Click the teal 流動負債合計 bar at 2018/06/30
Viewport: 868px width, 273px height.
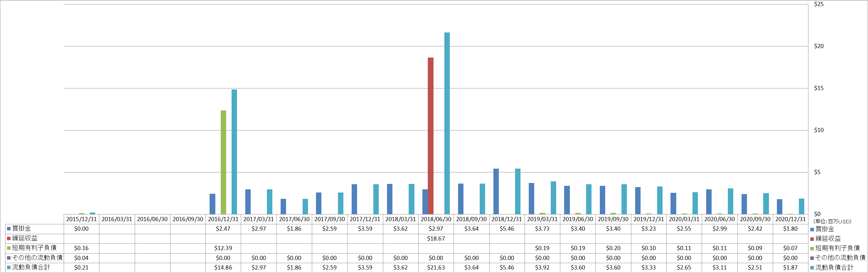click(x=447, y=123)
